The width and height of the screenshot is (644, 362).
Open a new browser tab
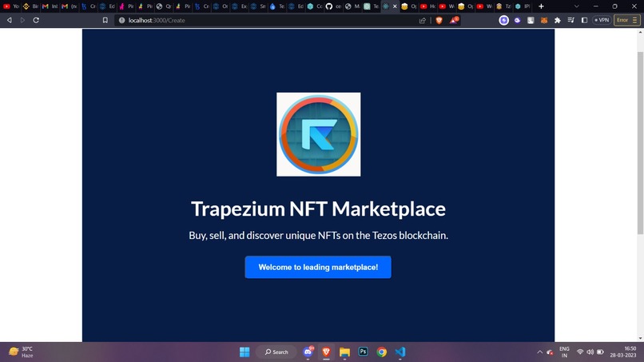(541, 6)
